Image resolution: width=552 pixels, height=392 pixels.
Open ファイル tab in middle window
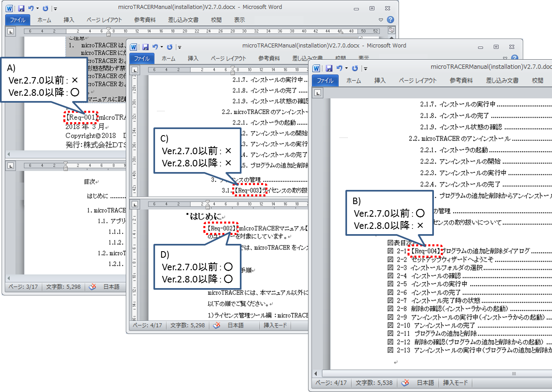click(142, 58)
